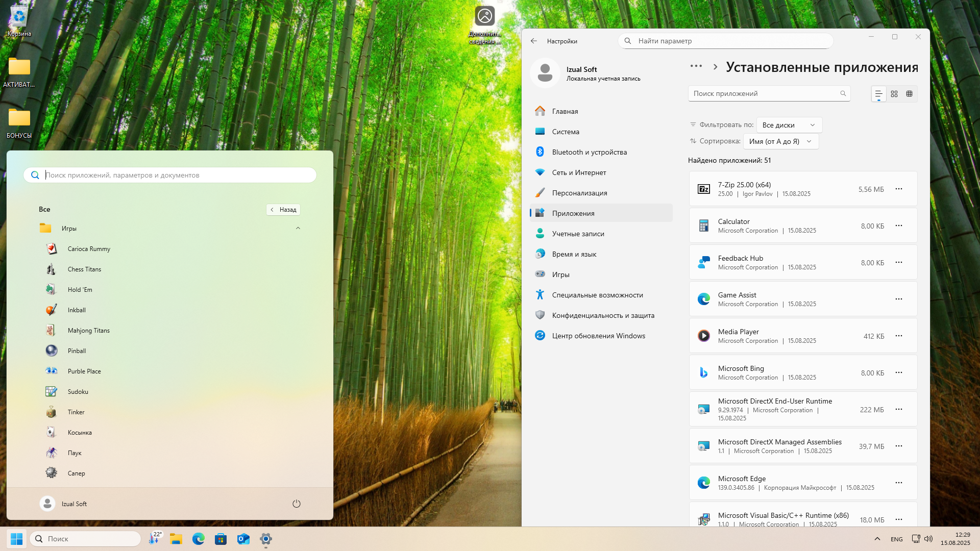Open Время и язык settings
980x551 pixels.
[601, 254]
